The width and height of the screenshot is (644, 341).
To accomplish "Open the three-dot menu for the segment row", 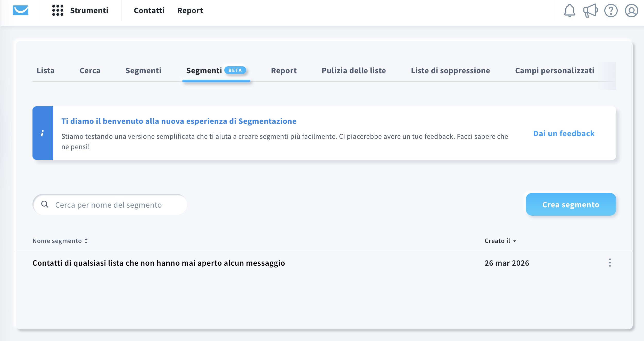I will 610,263.
